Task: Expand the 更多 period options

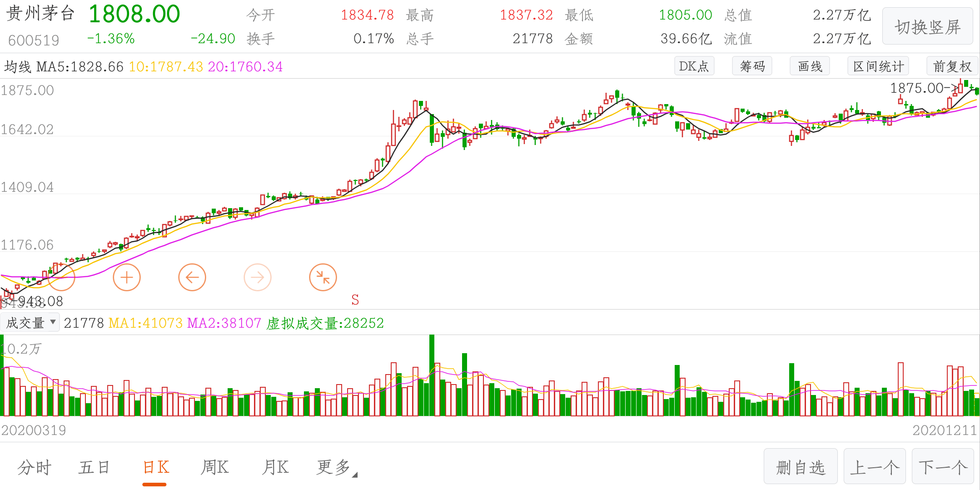Action: [x=336, y=467]
